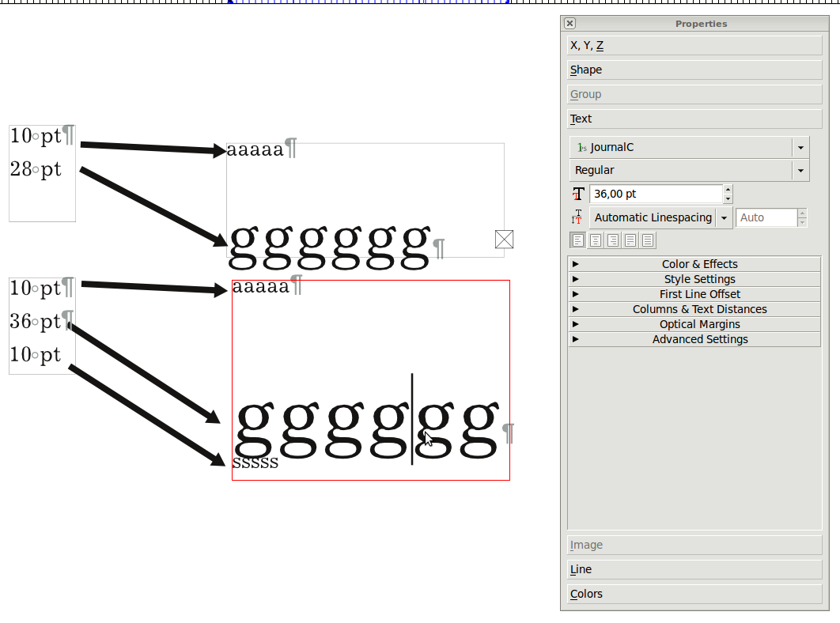The width and height of the screenshot is (840, 623).
Task: Open the JournalC font family dropdown
Action: pyautogui.click(x=800, y=148)
